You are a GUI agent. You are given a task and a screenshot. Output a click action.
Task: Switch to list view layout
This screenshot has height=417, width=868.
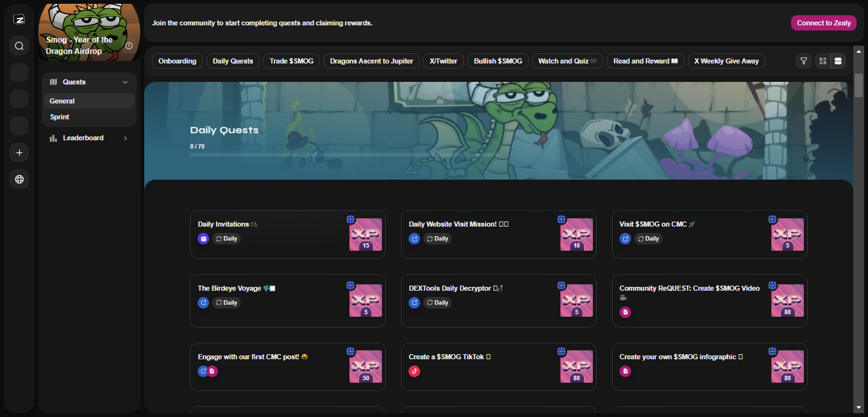pos(838,61)
